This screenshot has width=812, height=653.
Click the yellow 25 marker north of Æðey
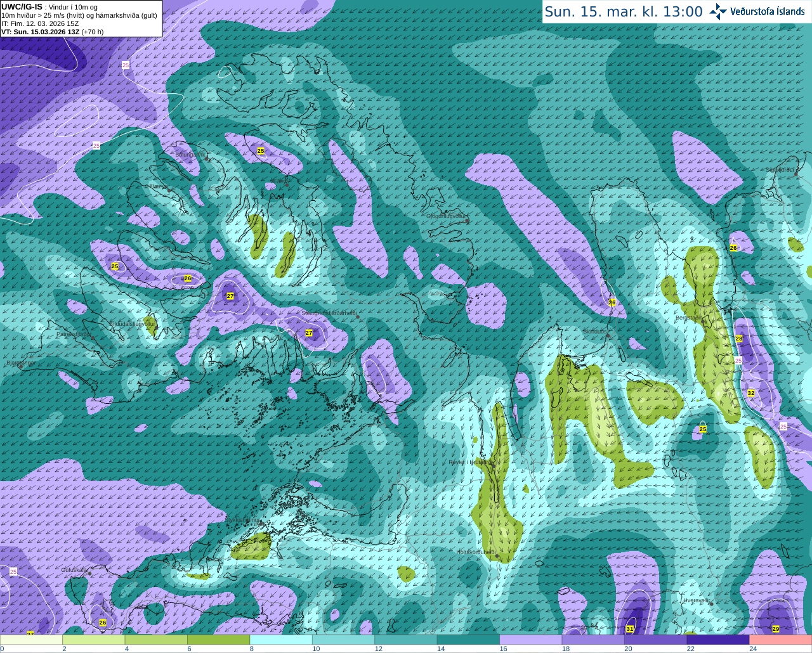click(x=261, y=151)
